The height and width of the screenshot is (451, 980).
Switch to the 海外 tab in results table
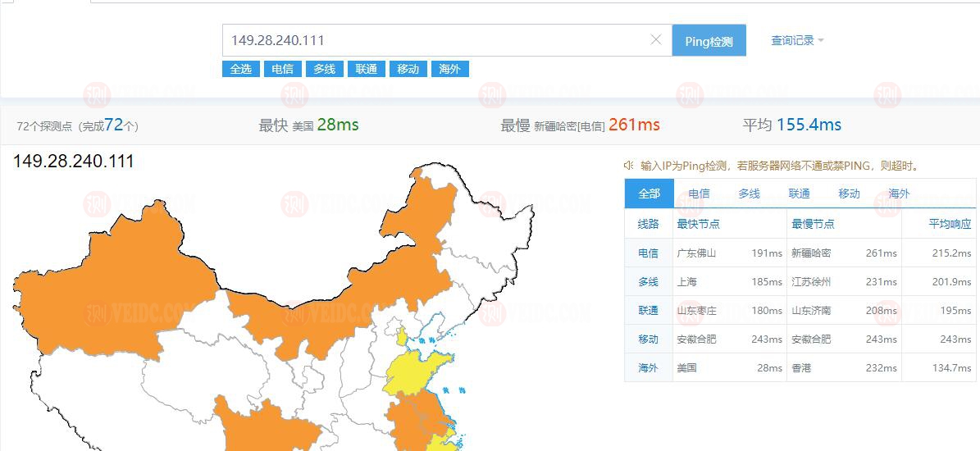[x=899, y=194]
